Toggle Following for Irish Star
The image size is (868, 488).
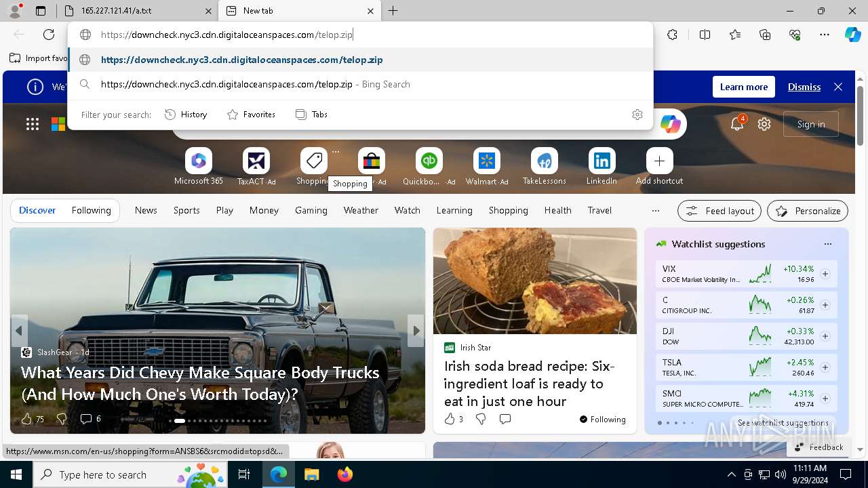[602, 419]
